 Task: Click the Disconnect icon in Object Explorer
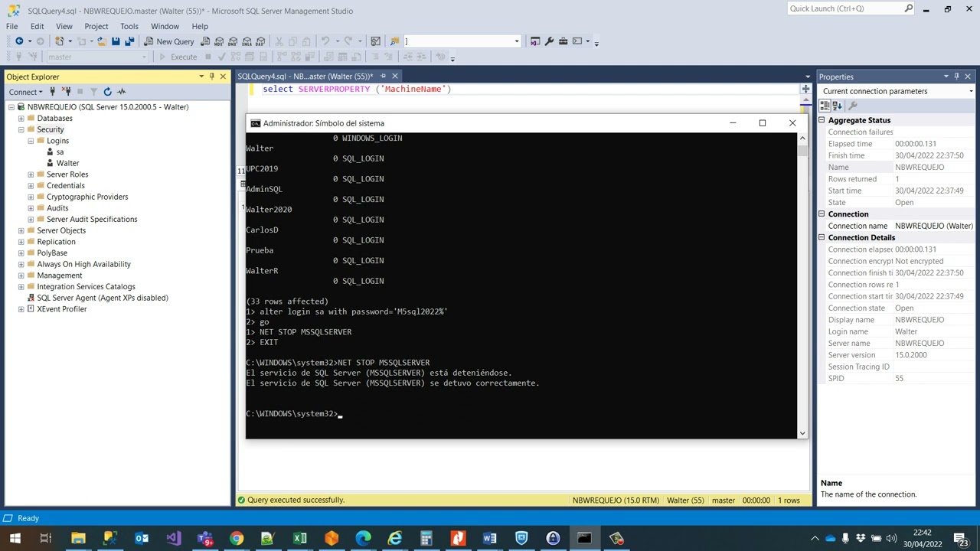pos(66,92)
